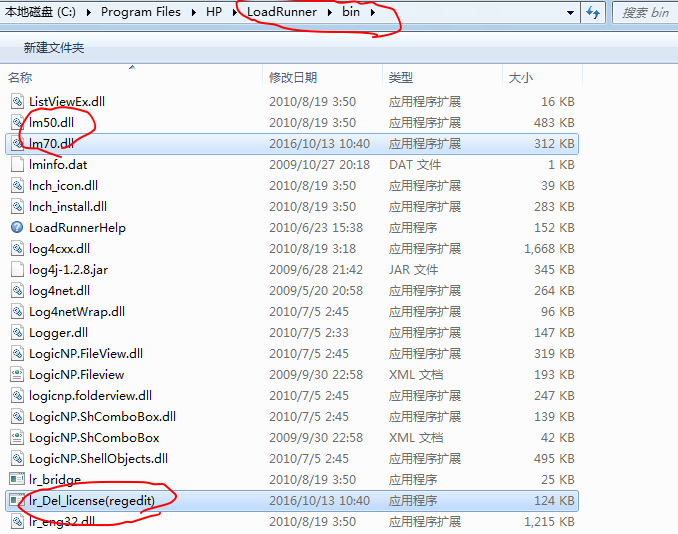The height and width of the screenshot is (534, 678).
Task: Select the file named Logger.dll
Action: click(x=58, y=333)
